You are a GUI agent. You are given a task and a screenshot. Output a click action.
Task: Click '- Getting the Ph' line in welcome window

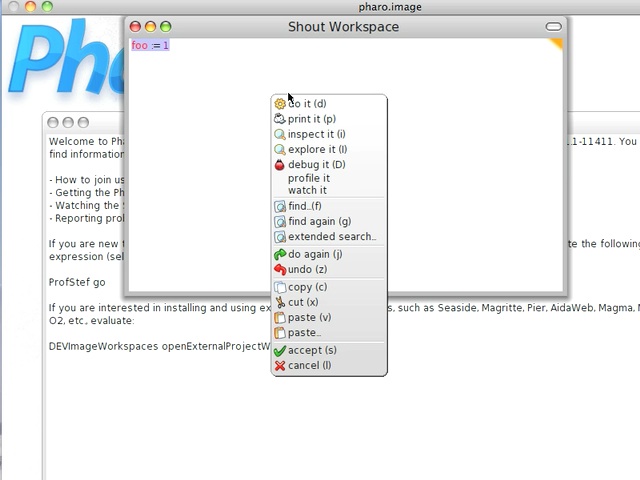[x=87, y=193]
